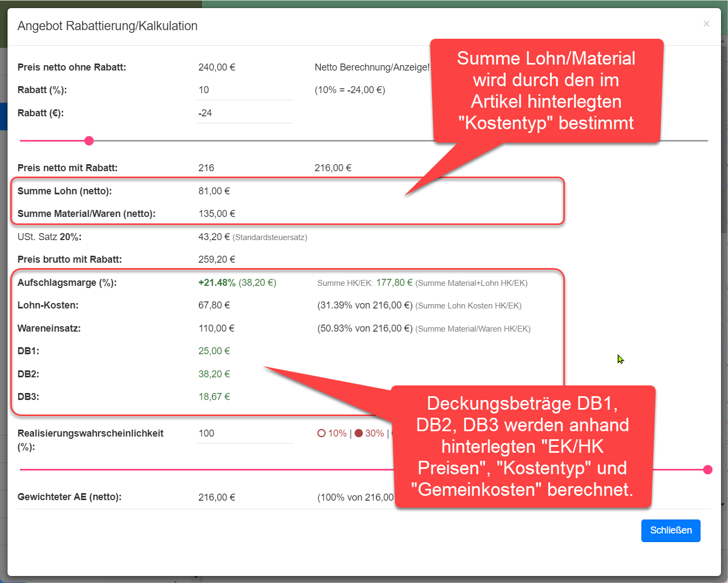The image size is (728, 583).
Task: Click the '(50.93% von 216,00 €)' text
Action: (x=365, y=328)
